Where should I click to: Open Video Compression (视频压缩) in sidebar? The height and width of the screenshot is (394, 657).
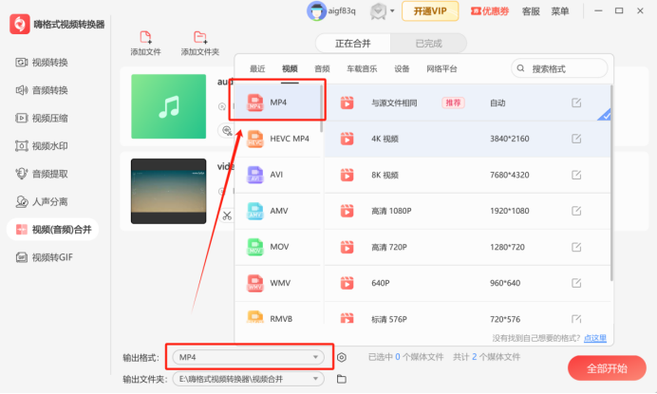point(41,118)
